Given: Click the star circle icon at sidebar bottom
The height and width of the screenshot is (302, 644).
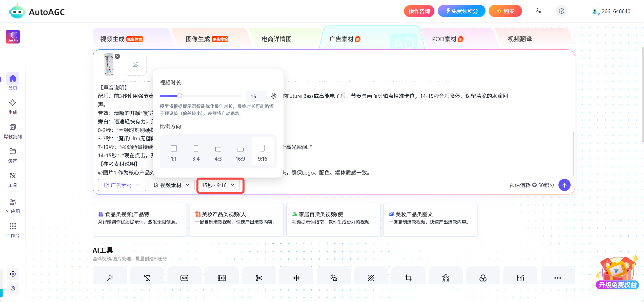Looking at the screenshot, I should (x=13, y=274).
